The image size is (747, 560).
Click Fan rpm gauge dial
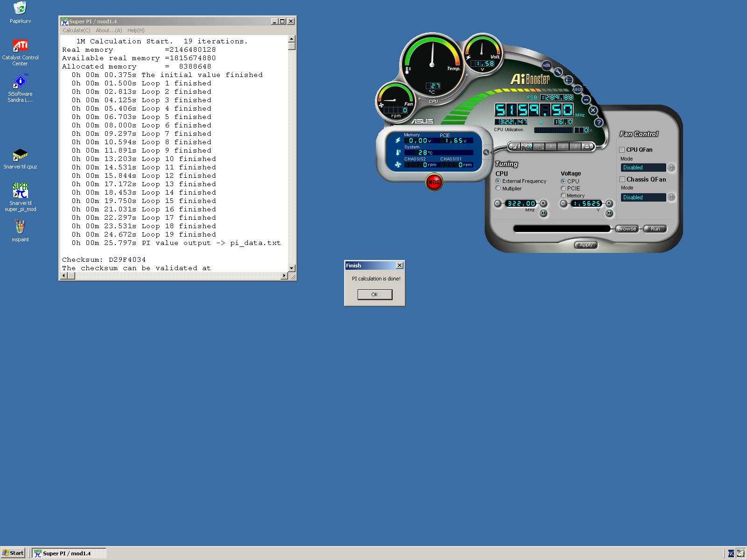pos(396,101)
